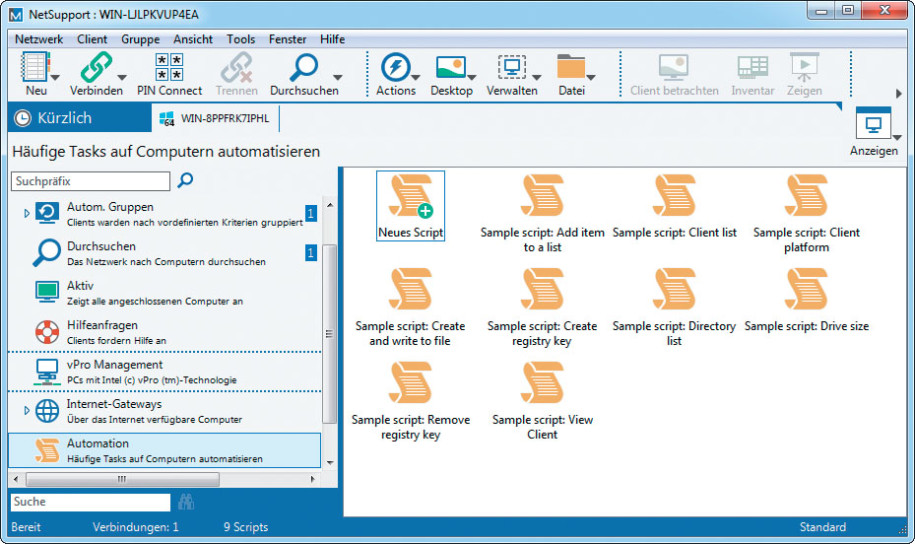Image resolution: width=915 pixels, height=544 pixels.
Task: Click the Datei folder icon
Action: [571, 67]
